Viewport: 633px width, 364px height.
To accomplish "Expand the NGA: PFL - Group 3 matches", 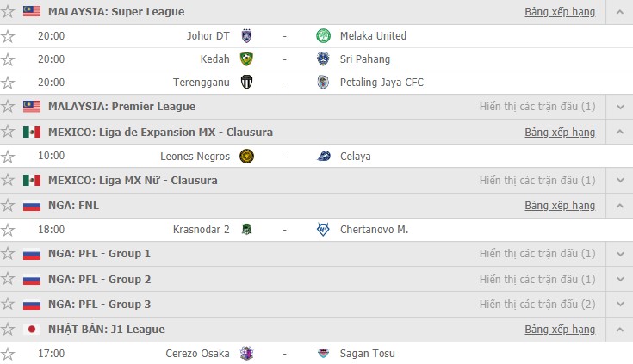I will (620, 305).
